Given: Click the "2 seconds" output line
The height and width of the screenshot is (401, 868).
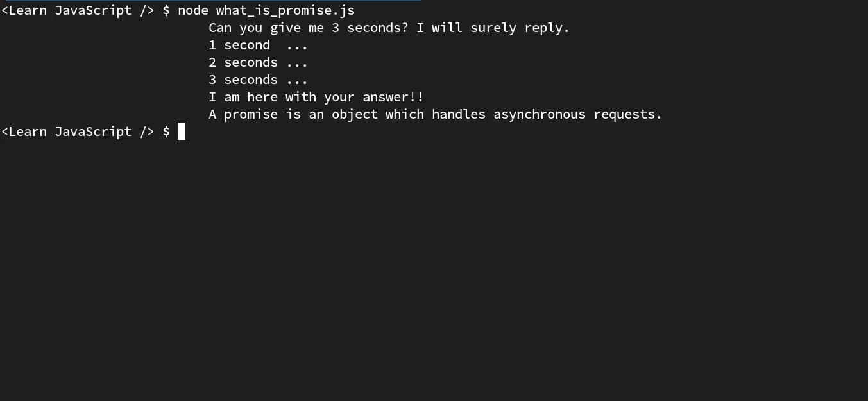Looking at the screenshot, I should 243,63.
